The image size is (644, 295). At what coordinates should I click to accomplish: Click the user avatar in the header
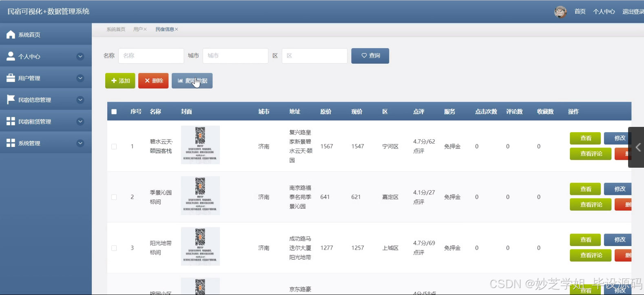560,12
